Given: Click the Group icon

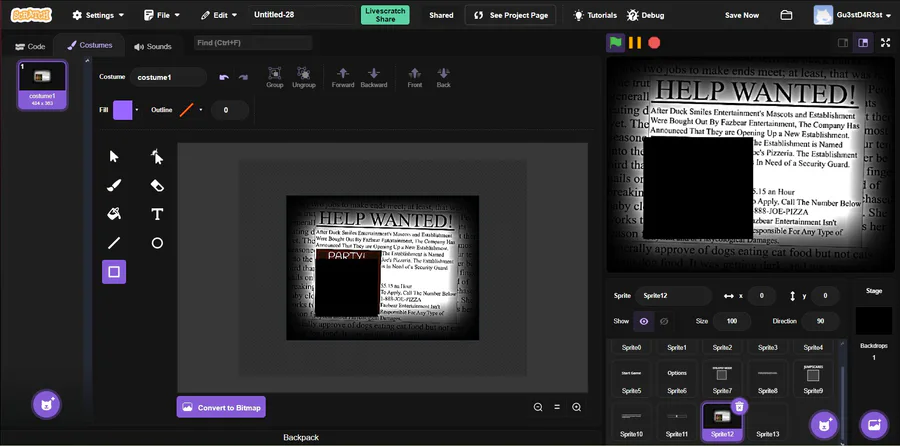Looking at the screenshot, I should point(274,77).
